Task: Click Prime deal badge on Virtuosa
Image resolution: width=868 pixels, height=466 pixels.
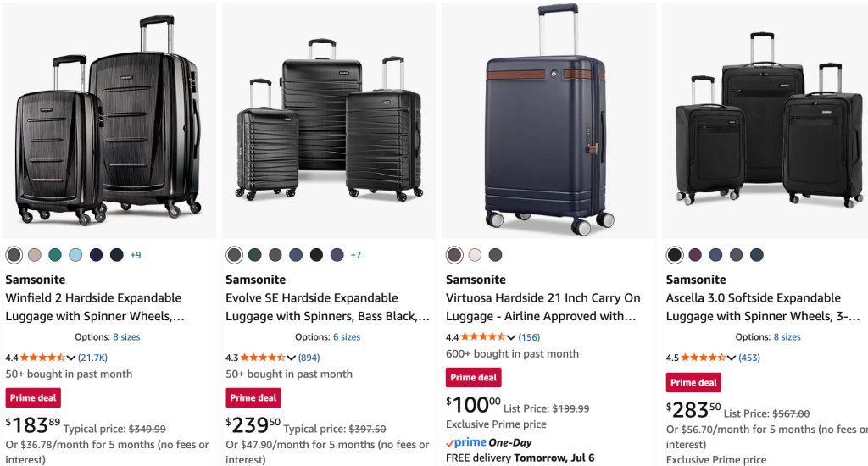Action: pyautogui.click(x=473, y=378)
